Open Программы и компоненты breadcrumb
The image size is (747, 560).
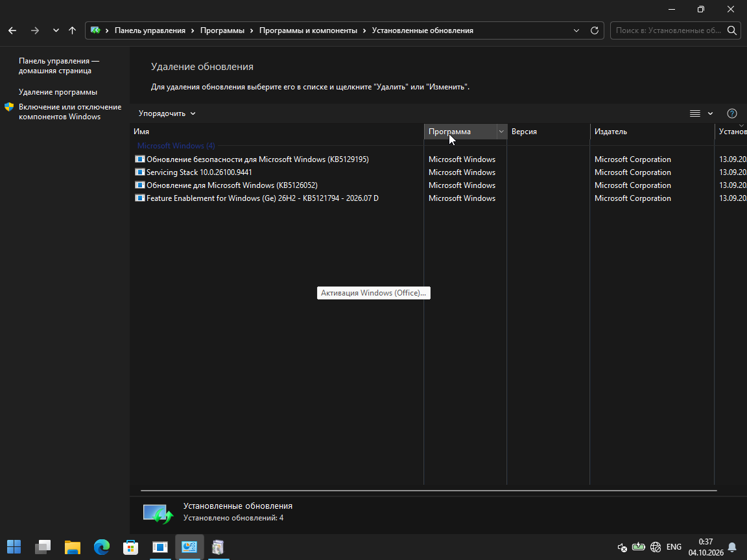click(308, 30)
